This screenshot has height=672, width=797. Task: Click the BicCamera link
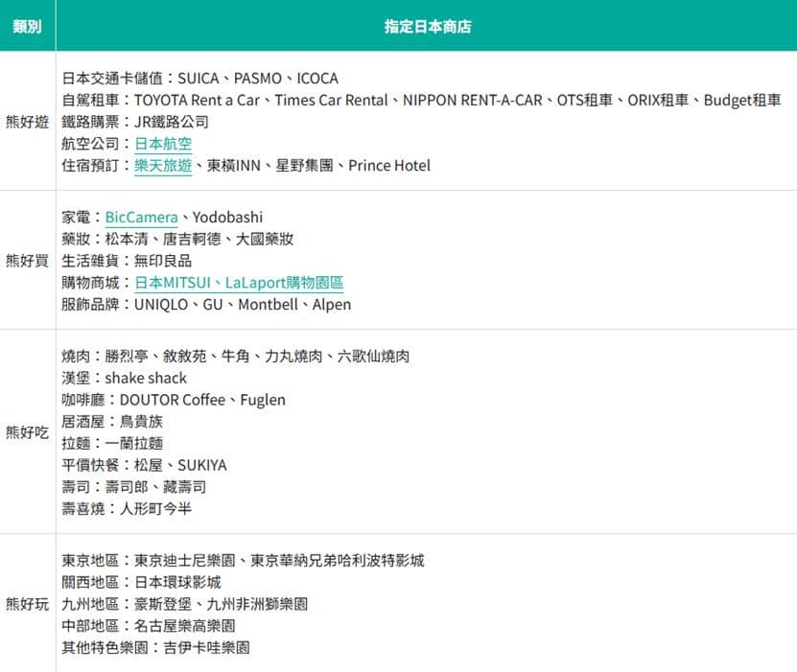(141, 218)
